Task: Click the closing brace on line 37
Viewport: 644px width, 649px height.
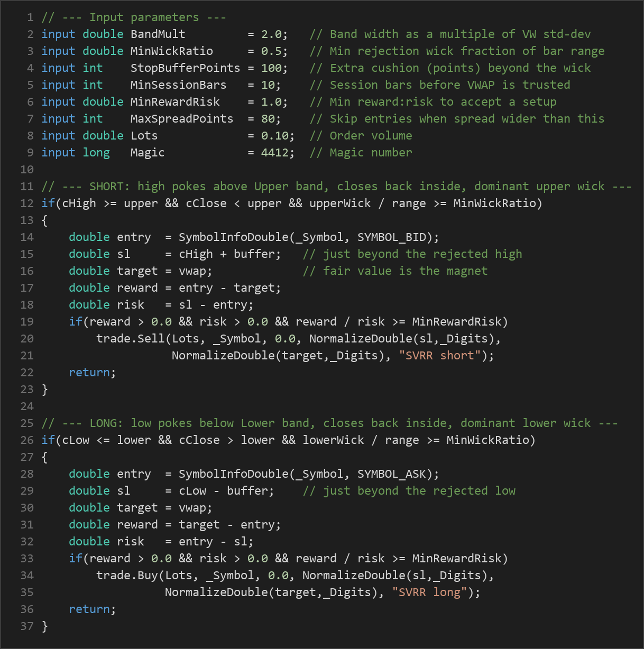Action: [44, 626]
